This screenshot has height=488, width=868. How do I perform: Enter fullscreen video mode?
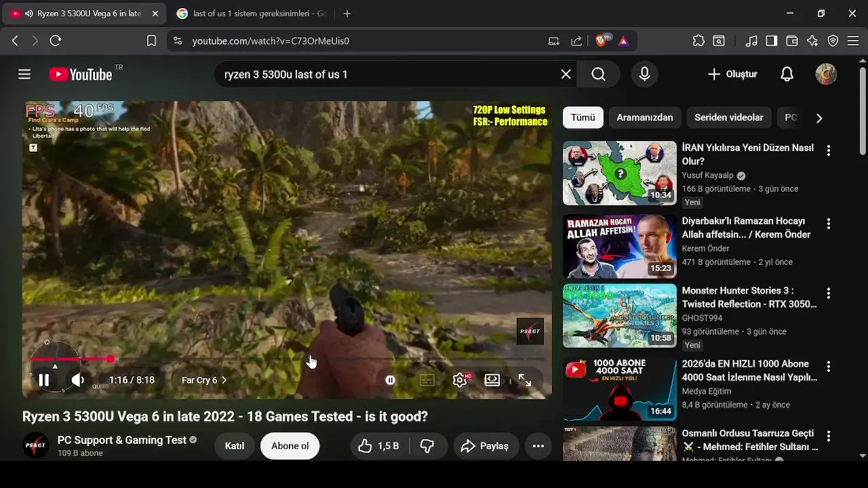[525, 380]
